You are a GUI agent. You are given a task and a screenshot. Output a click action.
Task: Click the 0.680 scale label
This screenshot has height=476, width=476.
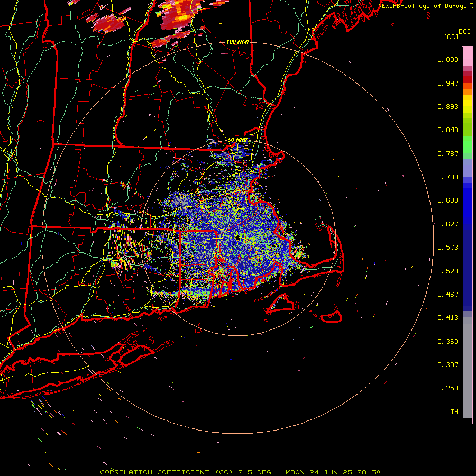pyautogui.click(x=448, y=200)
